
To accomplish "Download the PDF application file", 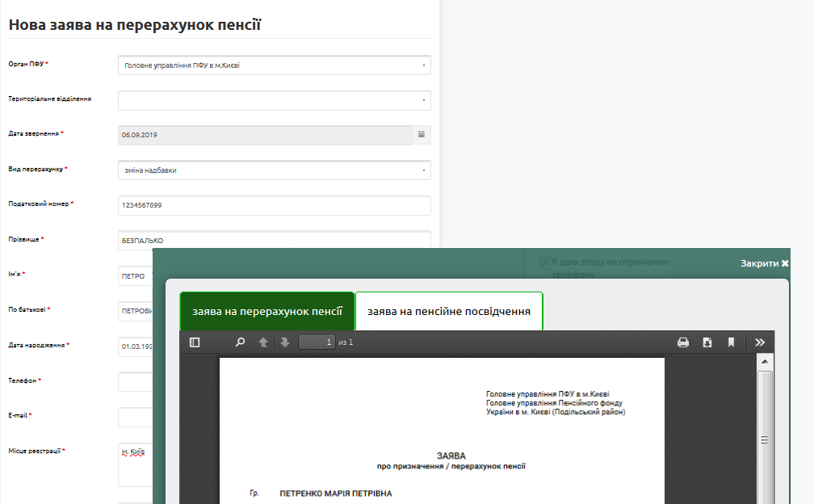I will 707,342.
